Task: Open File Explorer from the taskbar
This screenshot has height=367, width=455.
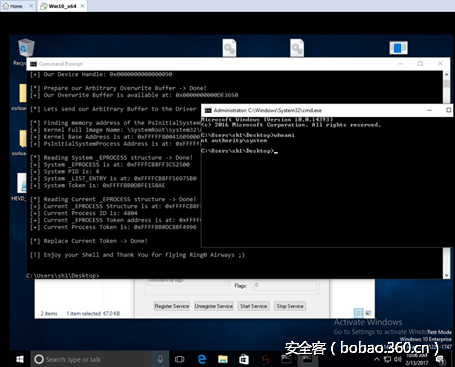Action: point(223,359)
